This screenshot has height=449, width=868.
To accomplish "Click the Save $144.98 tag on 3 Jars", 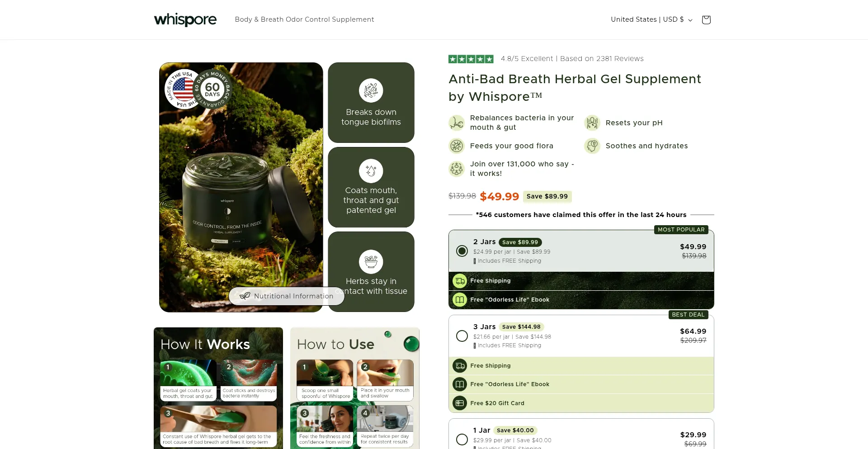I will click(x=521, y=327).
